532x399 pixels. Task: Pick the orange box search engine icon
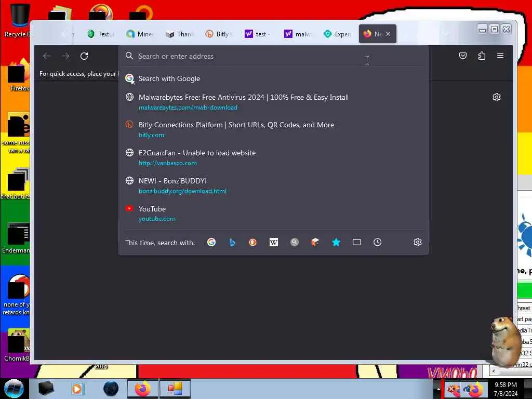(315, 242)
